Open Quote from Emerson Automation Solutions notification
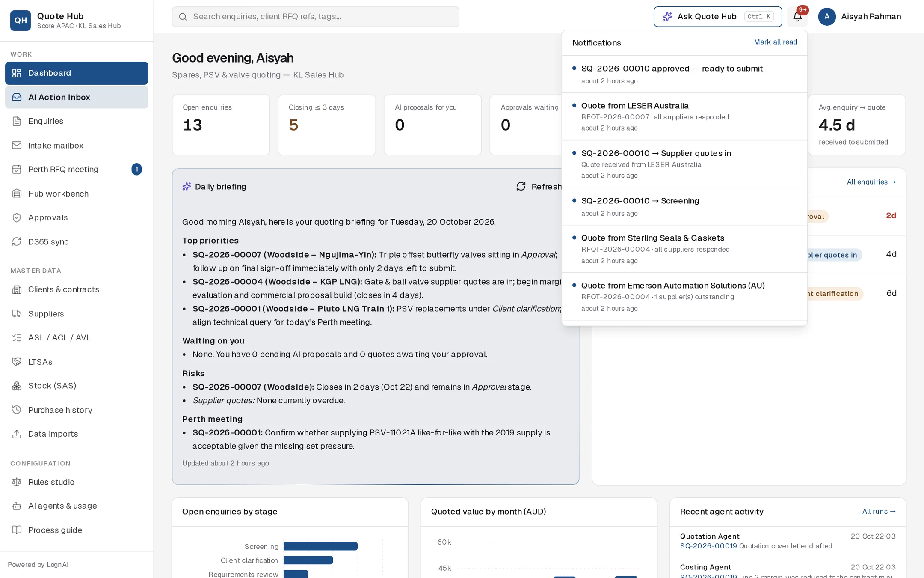Screen dimensions: 924x578 (x=684, y=297)
